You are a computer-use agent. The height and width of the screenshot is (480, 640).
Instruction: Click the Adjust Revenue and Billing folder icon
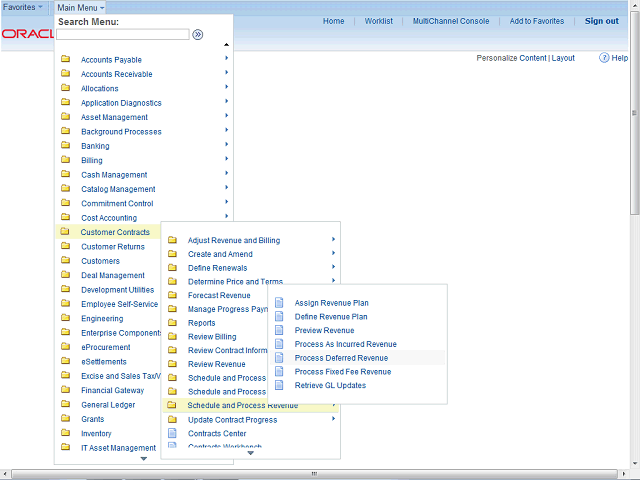pos(172,240)
